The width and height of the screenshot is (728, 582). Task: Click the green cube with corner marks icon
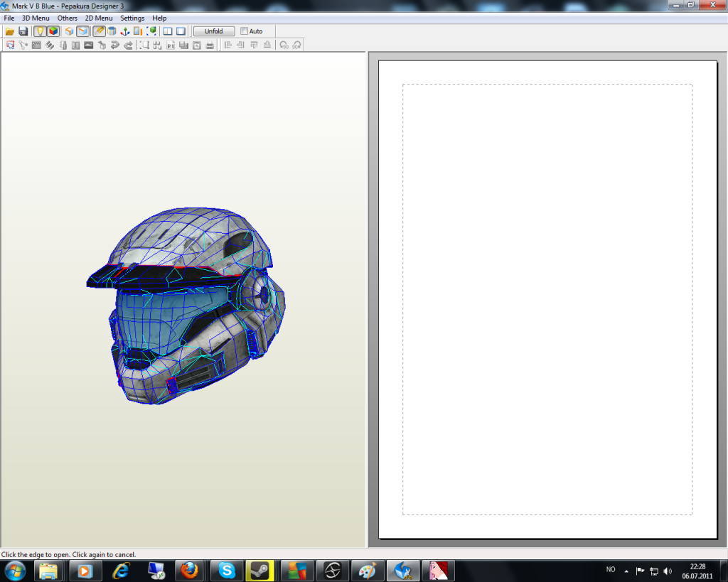pyautogui.click(x=151, y=31)
